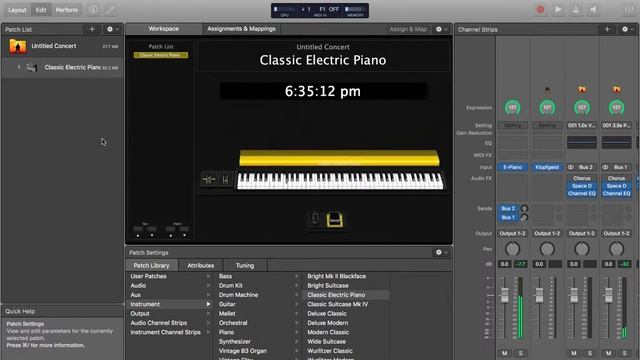
Task: Click the metronome icon in toolbar
Action: 576,10
